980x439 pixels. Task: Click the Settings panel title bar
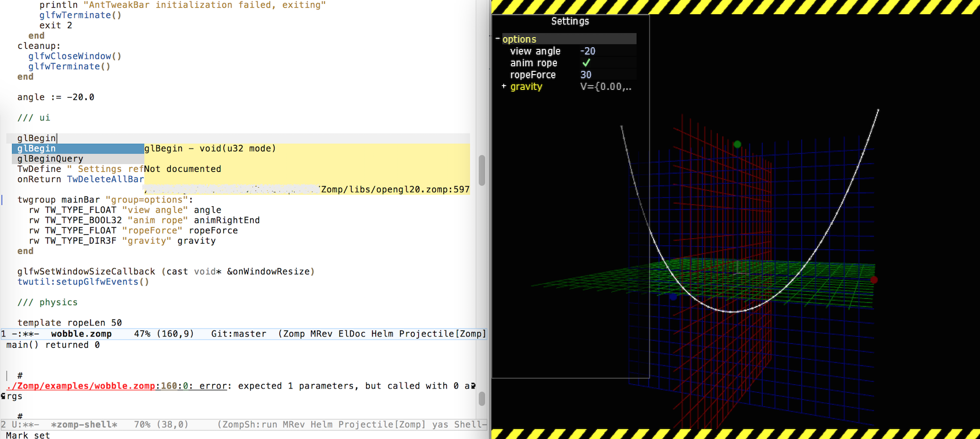pyautogui.click(x=570, y=21)
